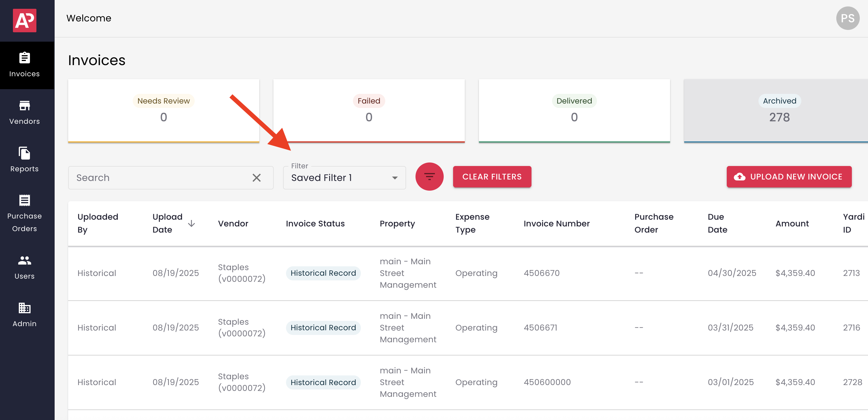Screen dimensions: 868x420
Task: Sort by Yardi ID column header
Action: [x=854, y=223]
